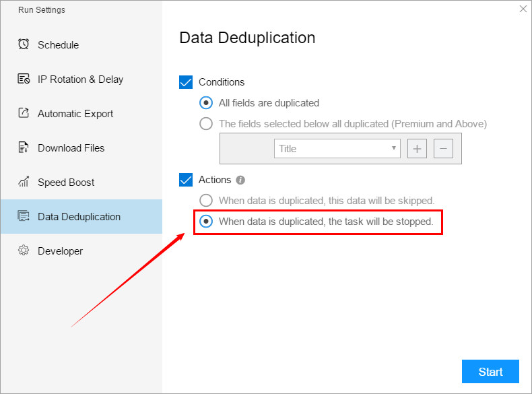
Task: Click the Schedule clock icon
Action: (24, 44)
